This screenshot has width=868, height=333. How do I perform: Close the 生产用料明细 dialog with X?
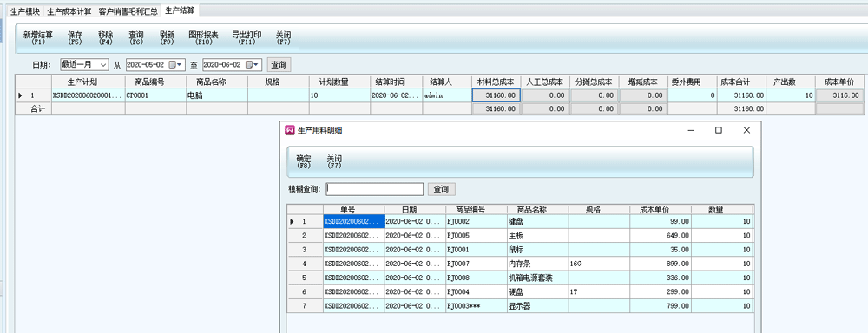pos(746,131)
